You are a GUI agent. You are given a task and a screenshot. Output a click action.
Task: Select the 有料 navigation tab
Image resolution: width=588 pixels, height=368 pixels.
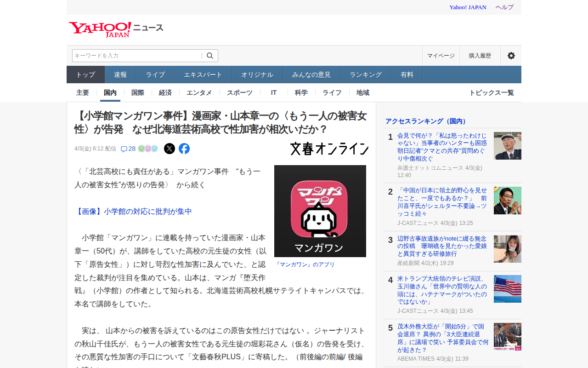407,75
